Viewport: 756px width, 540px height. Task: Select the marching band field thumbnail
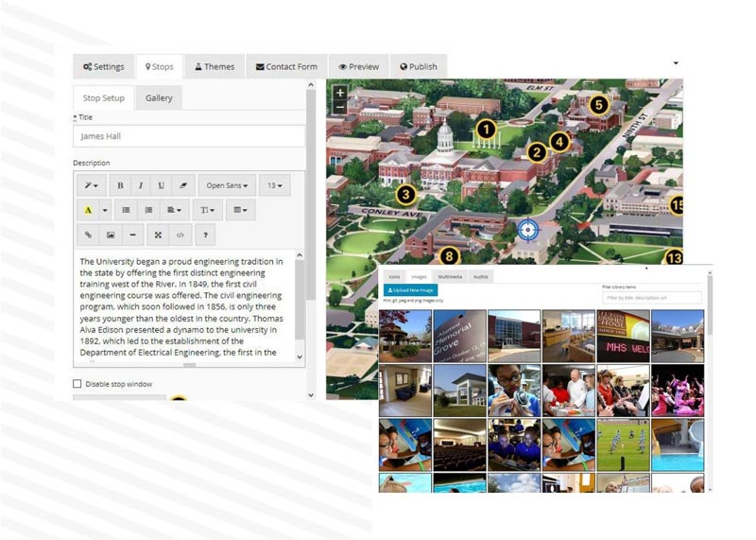[x=623, y=444]
